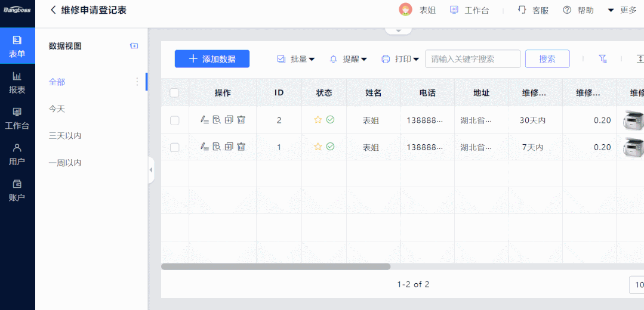The width and height of the screenshot is (644, 310).
Task: Click the trash delete icon for record ID 1
Action: click(x=241, y=147)
